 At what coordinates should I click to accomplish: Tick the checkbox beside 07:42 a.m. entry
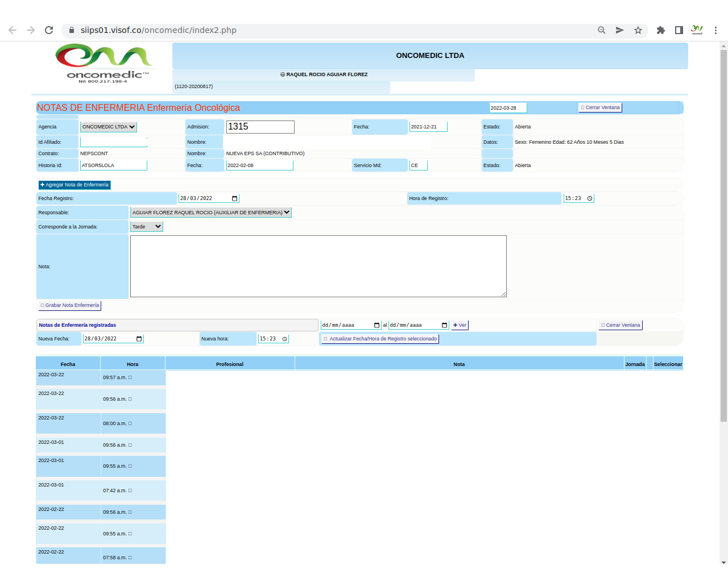(130, 490)
